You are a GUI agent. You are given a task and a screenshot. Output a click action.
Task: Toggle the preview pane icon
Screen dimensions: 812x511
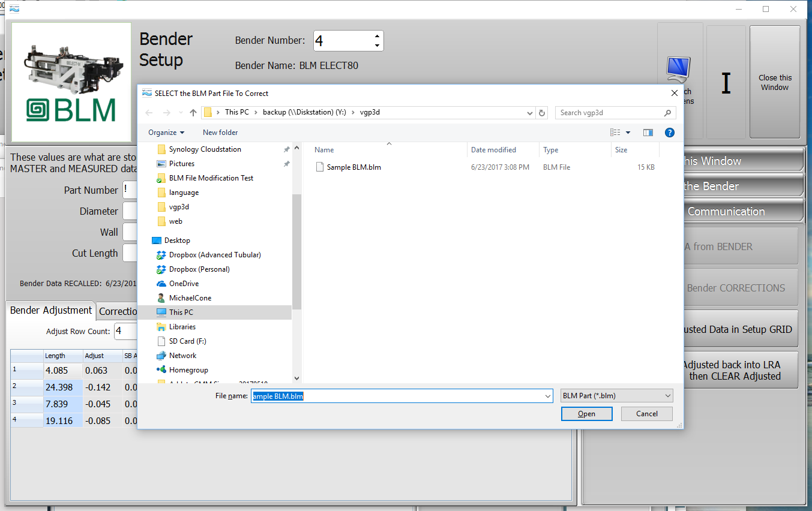pos(648,133)
